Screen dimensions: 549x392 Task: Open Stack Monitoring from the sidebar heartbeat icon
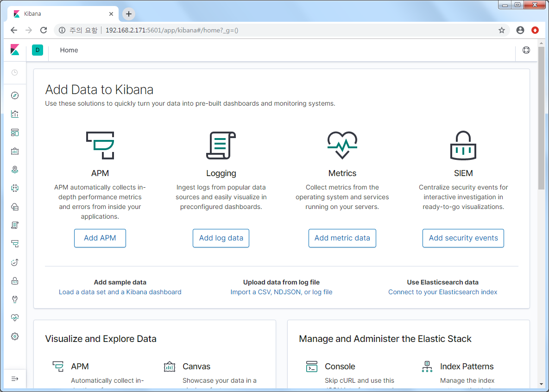pos(15,318)
